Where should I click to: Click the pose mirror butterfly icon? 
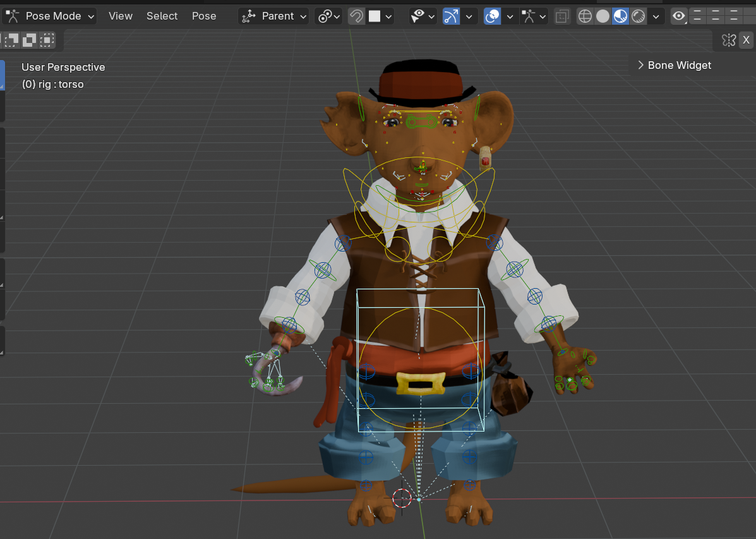click(x=729, y=40)
